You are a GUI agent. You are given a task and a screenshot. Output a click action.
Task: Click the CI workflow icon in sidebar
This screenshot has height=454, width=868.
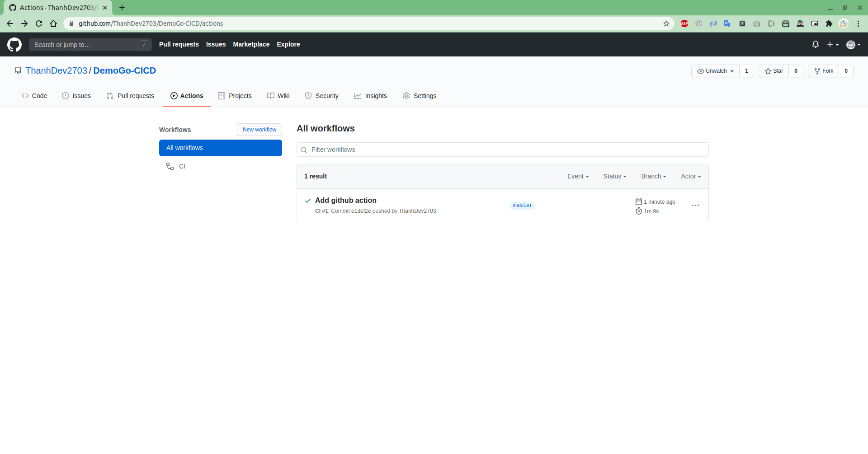click(170, 166)
